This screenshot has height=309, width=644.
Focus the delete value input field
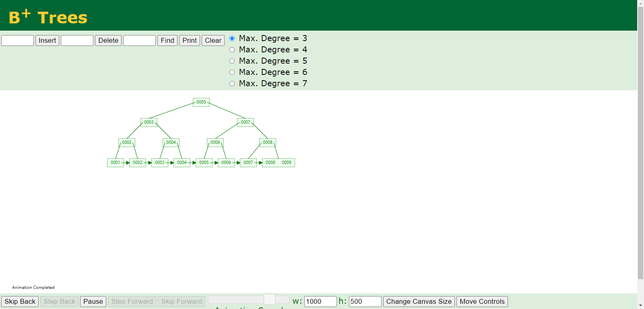(x=77, y=40)
